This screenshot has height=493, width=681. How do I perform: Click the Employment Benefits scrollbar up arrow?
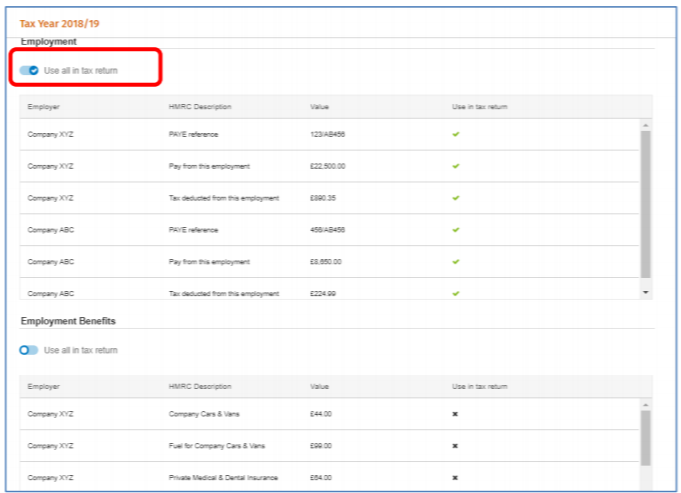[x=646, y=405]
